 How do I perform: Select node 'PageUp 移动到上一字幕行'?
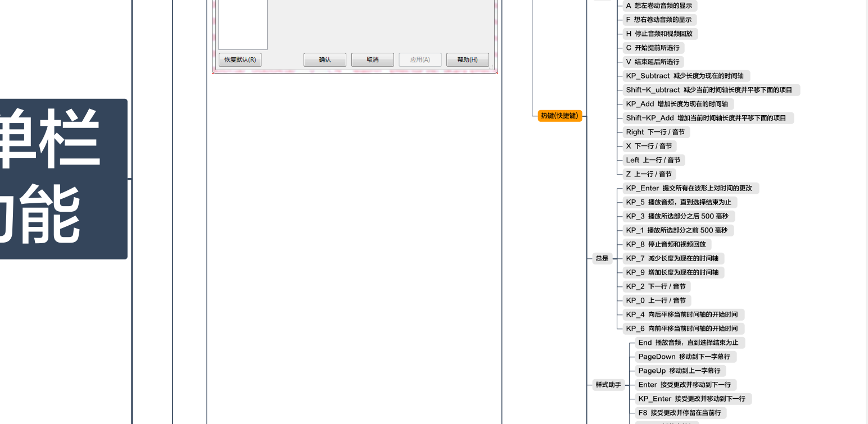[x=680, y=371]
